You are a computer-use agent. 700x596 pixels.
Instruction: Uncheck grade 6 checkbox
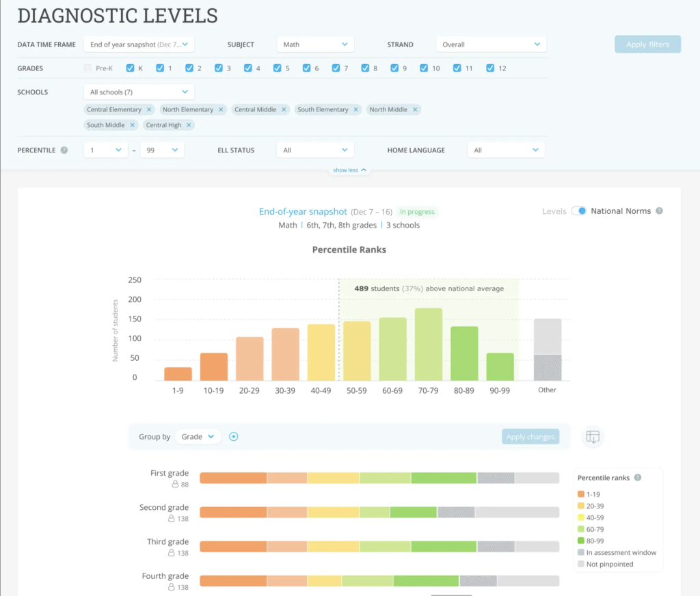click(x=306, y=68)
